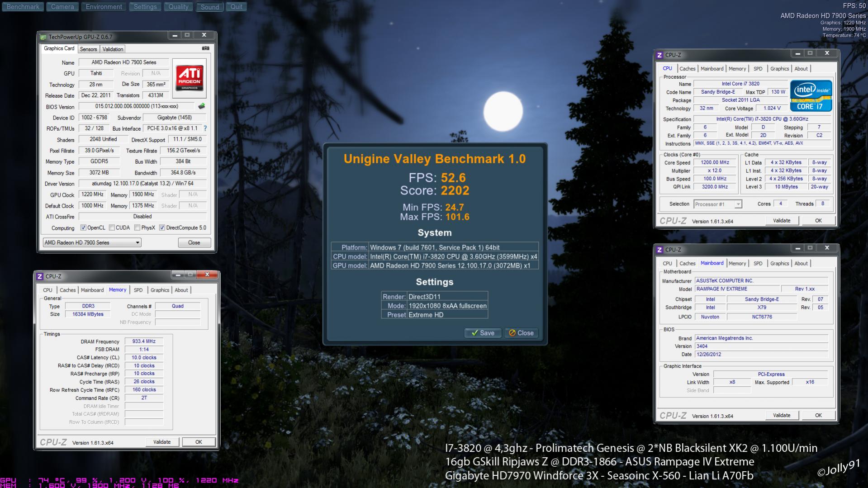Viewport: 868px width, 488px height.
Task: Click the Core Speed 1200.00 MHz value
Action: [715, 162]
